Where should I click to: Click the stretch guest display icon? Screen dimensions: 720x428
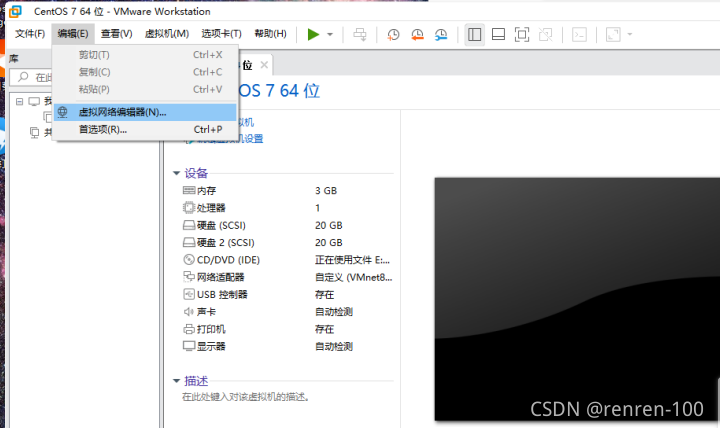613,34
